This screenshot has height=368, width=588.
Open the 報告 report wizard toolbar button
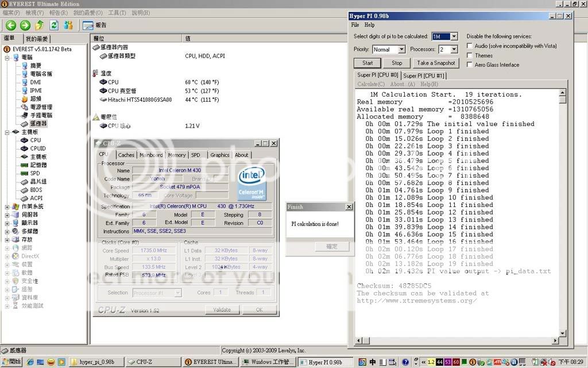tap(95, 25)
